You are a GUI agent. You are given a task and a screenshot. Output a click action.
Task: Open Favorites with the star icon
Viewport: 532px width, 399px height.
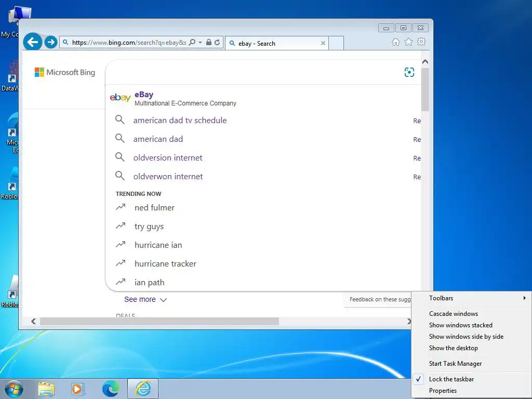click(408, 42)
